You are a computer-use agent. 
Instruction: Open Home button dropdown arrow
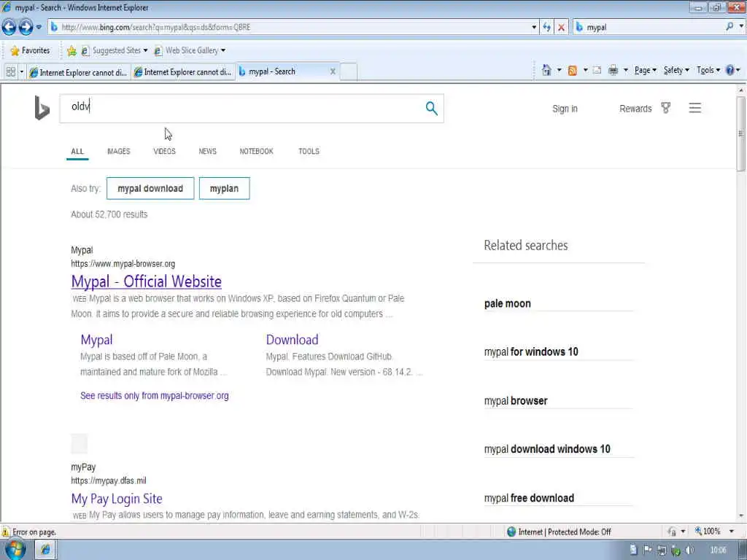pos(559,71)
